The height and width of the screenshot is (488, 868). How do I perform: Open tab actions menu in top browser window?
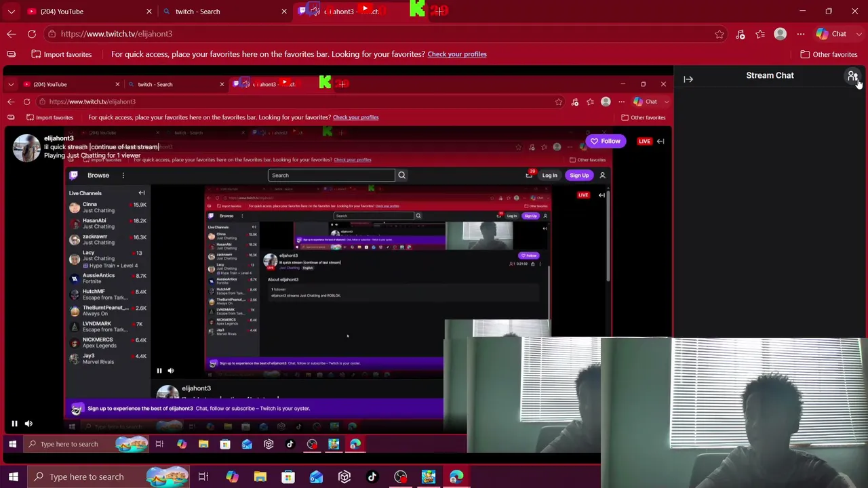pyautogui.click(x=12, y=12)
